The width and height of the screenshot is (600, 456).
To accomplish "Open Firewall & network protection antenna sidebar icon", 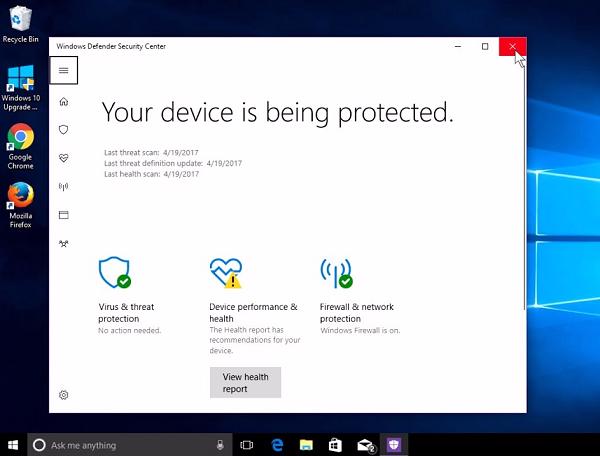I will pos(64,186).
